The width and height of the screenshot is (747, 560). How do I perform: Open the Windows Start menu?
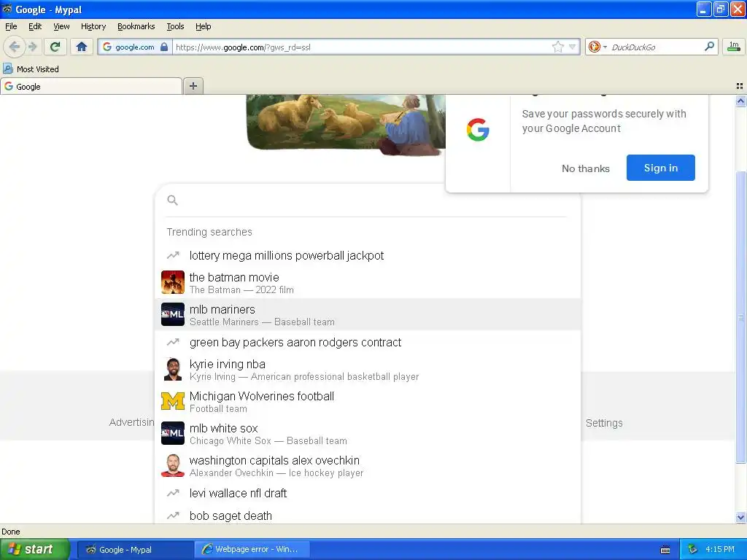[35, 549]
